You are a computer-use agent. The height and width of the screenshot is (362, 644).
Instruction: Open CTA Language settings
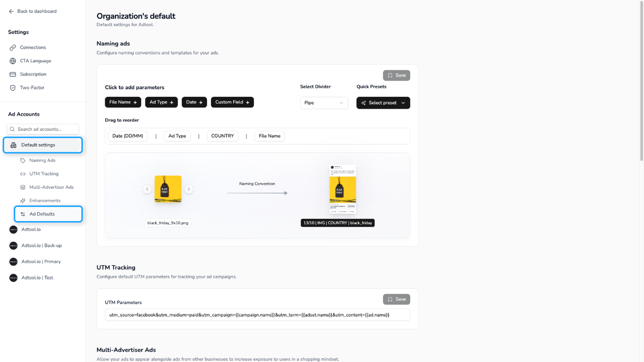click(x=36, y=61)
